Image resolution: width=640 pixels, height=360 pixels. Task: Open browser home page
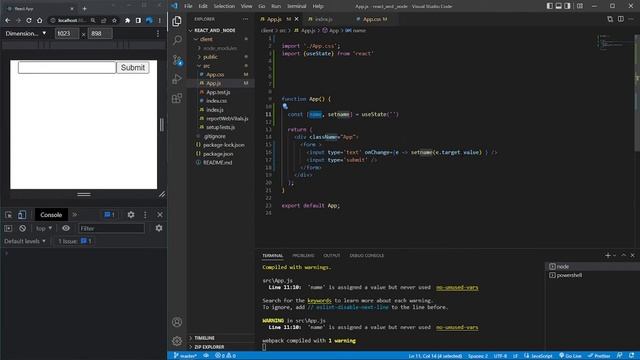(40, 20)
